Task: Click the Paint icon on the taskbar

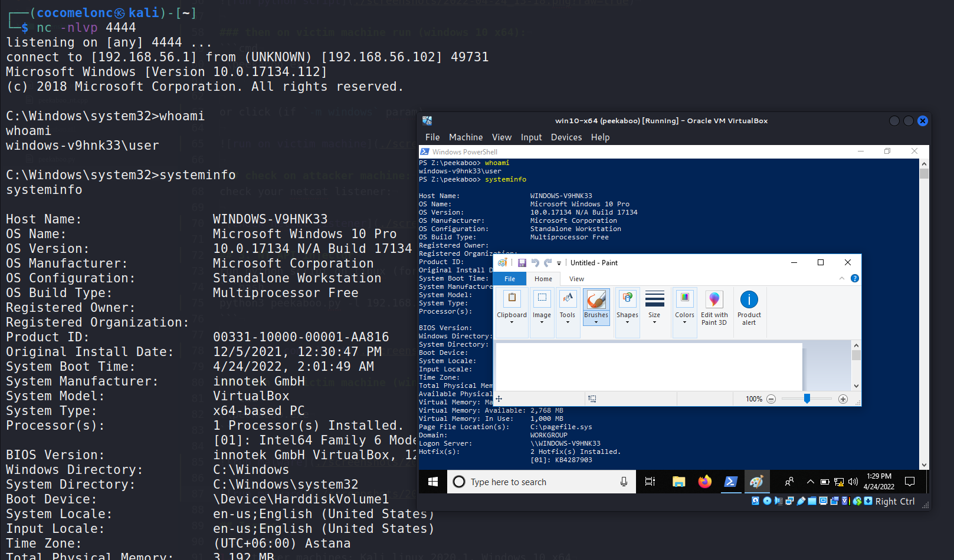Action: [756, 482]
